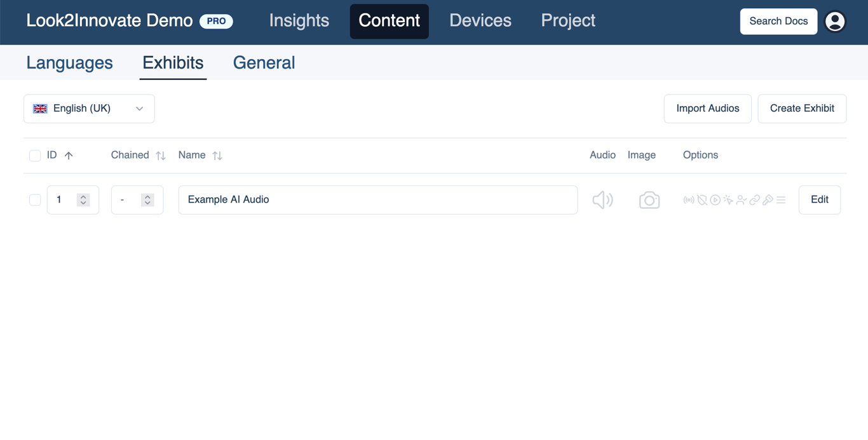Click the crossed-out shield option icon

point(702,200)
